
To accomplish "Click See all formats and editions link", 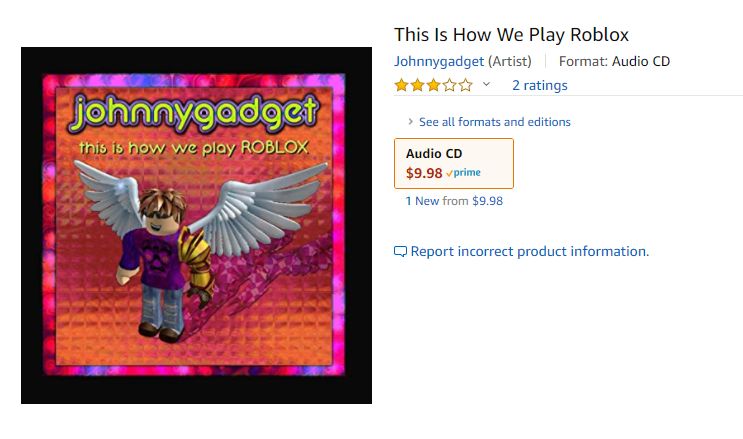I will [x=495, y=122].
